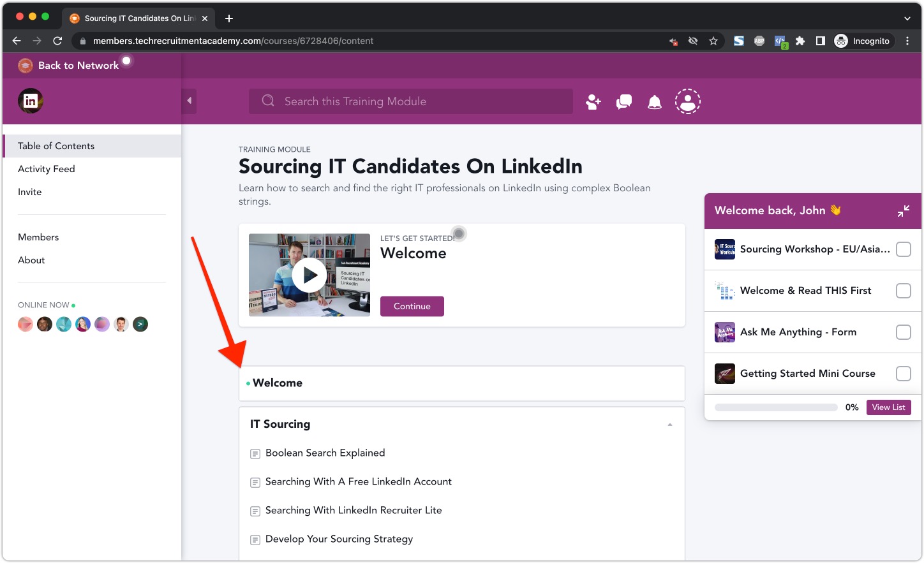
Task: Open the blue S extension icon
Action: tap(739, 41)
